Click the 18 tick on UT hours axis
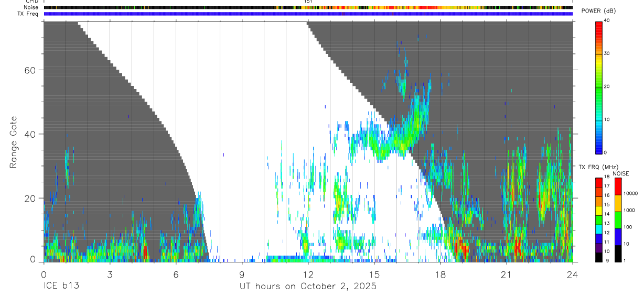Image resolution: width=644 pixels, height=297 pixels. (x=441, y=274)
